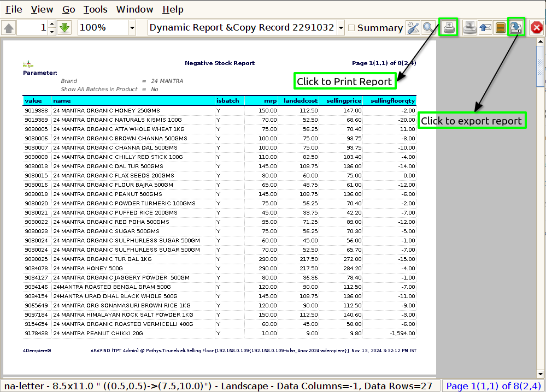Open the View menu
This screenshot has height=392, width=546.
pyautogui.click(x=42, y=9)
